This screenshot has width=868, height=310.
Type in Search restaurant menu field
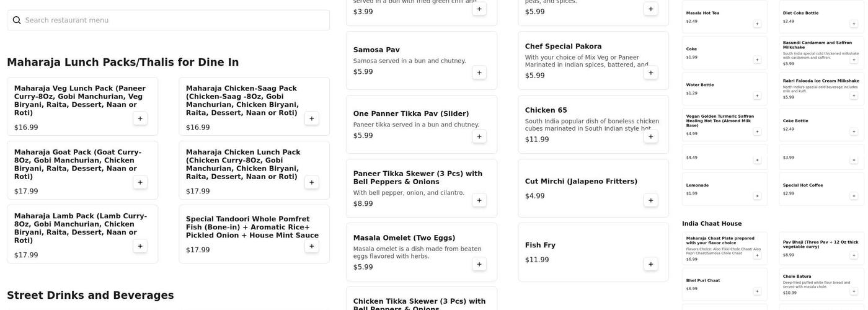pos(174,20)
